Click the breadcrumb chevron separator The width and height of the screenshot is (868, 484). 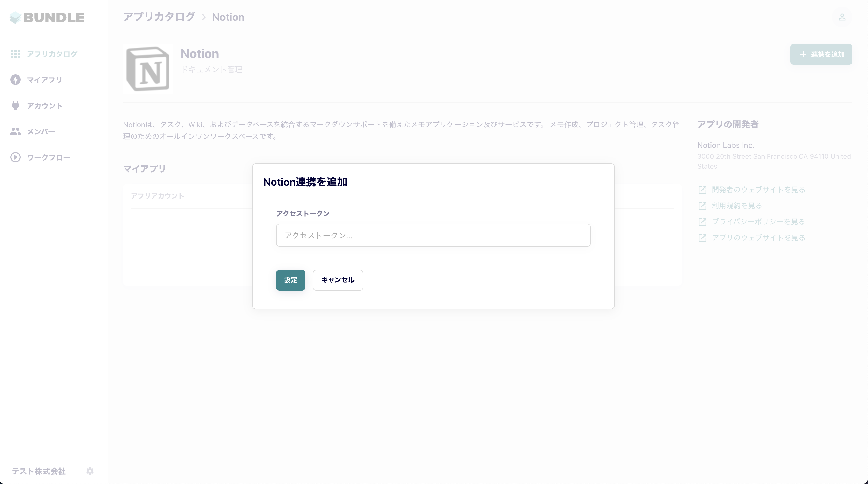click(x=204, y=17)
